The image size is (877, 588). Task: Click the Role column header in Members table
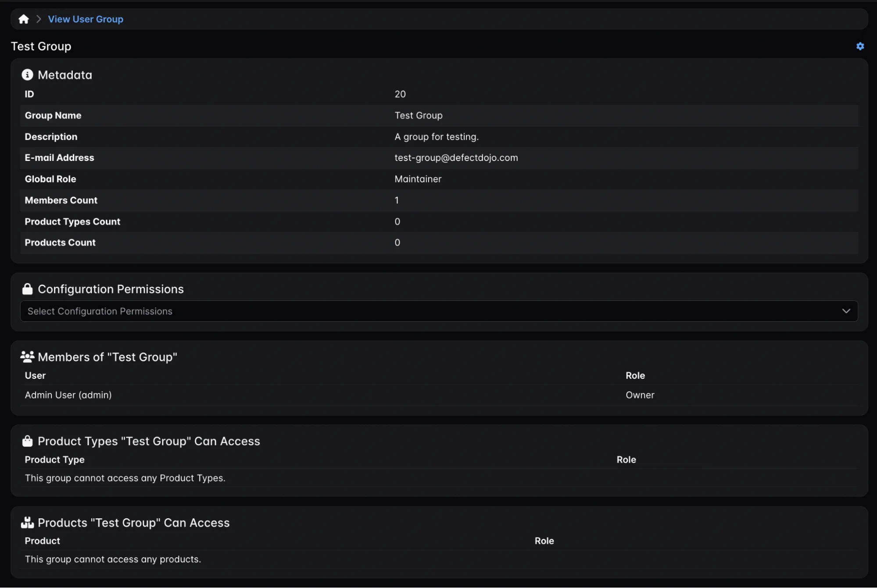pyautogui.click(x=635, y=375)
